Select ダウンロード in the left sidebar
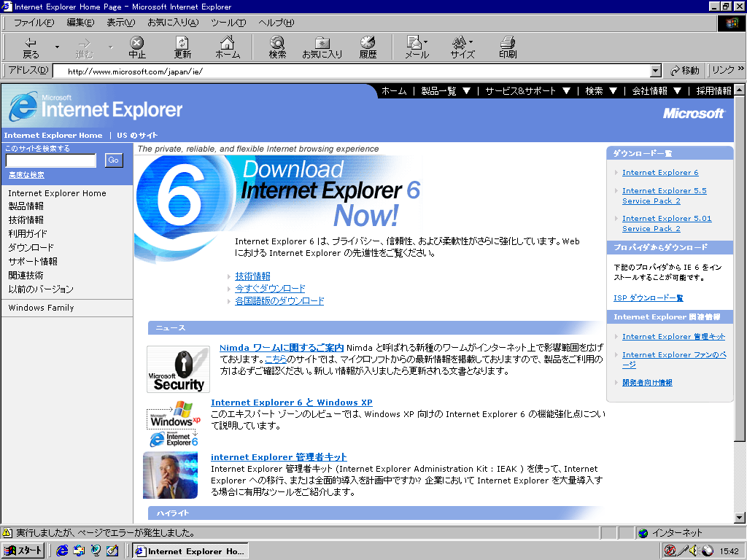This screenshot has width=747, height=560. pyautogui.click(x=31, y=248)
